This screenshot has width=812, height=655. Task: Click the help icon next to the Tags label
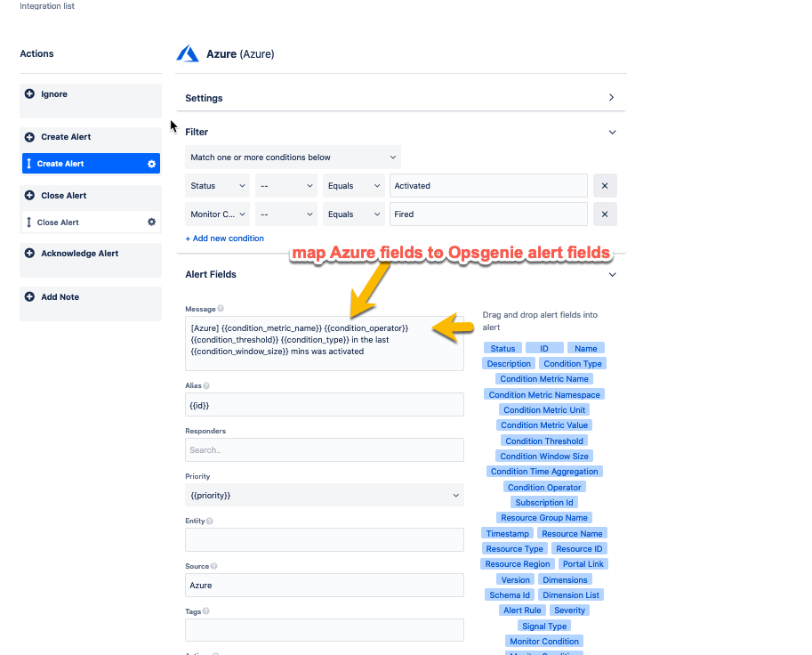click(x=205, y=611)
